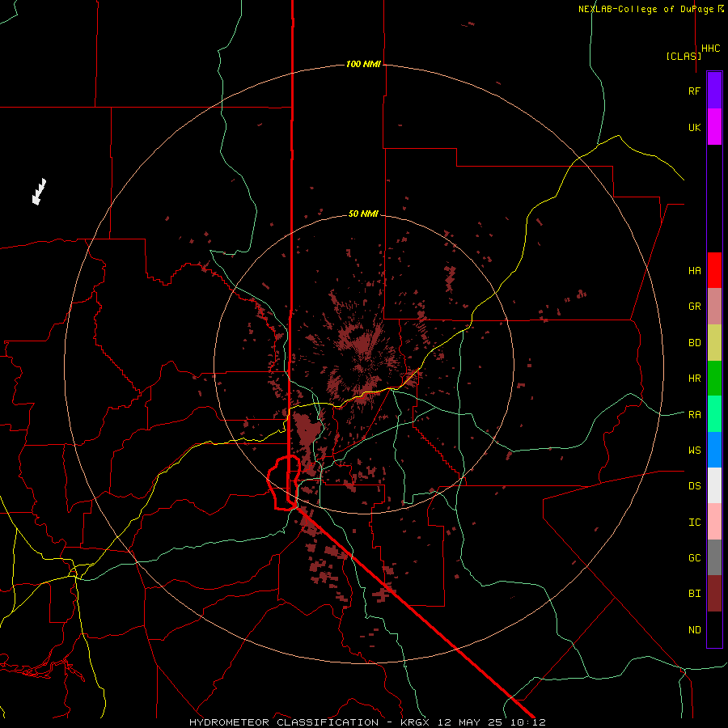Click the HA legend label
The width and height of the screenshot is (728, 728).
pyautogui.click(x=694, y=271)
